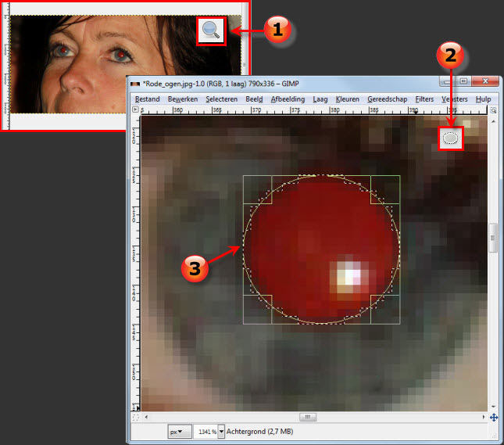Click the image menu triangle at ruler corner

(x=135, y=109)
